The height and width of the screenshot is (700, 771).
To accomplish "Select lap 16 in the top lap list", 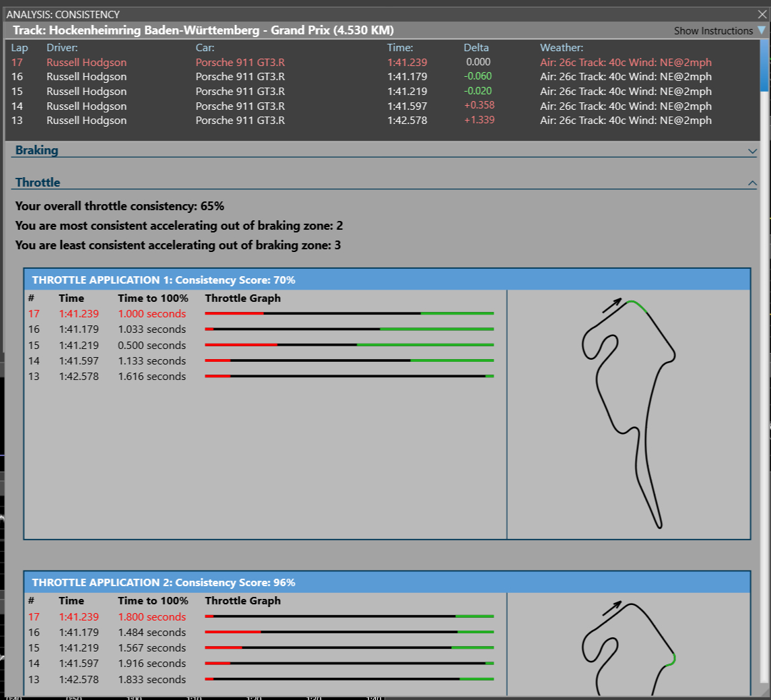I will point(362,77).
